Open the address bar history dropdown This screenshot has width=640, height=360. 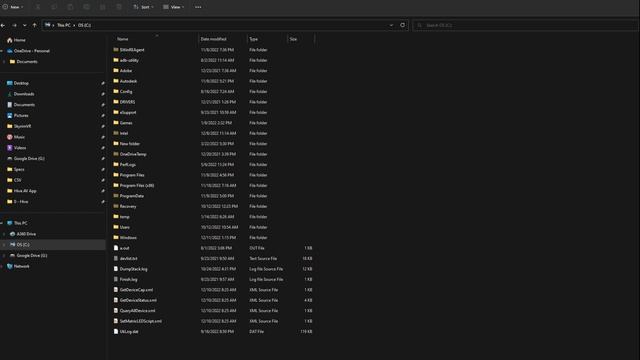click(x=391, y=25)
